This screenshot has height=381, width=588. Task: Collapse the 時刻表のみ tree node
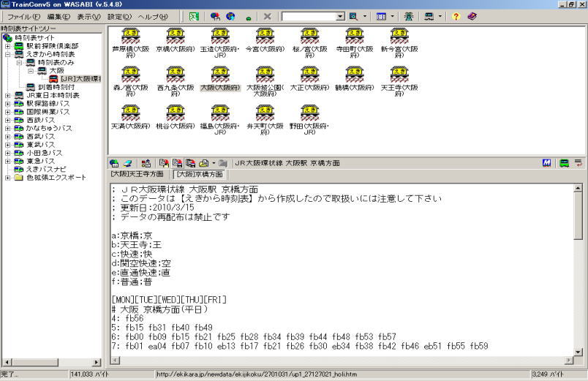(19, 63)
